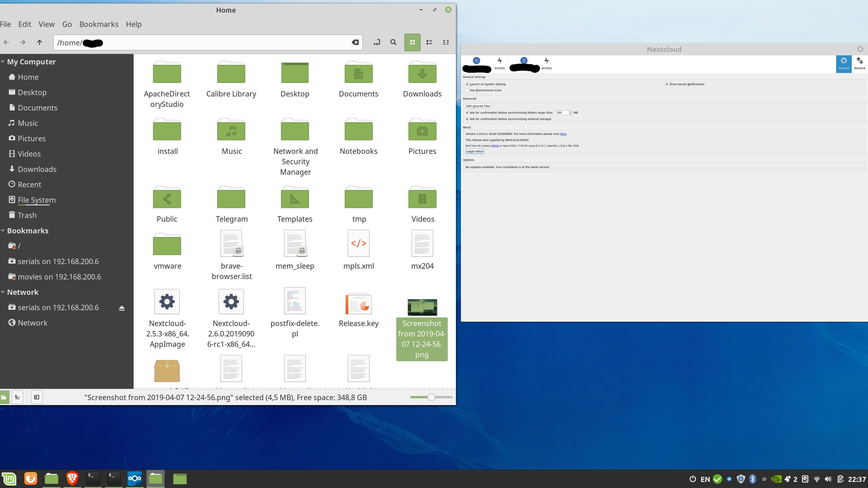
Task: Collapse the Network section
Action: click(x=3, y=292)
